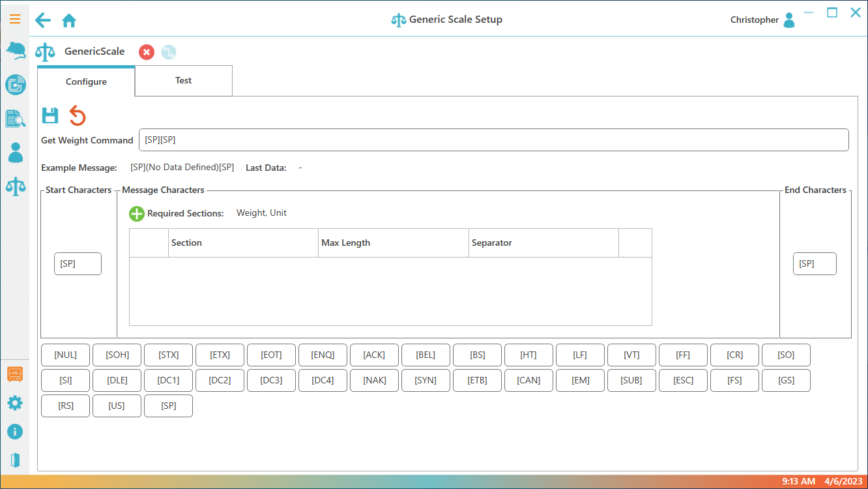Open the animals mouse icon in sidebar
Image resolution: width=868 pixels, height=489 pixels.
[15, 50]
